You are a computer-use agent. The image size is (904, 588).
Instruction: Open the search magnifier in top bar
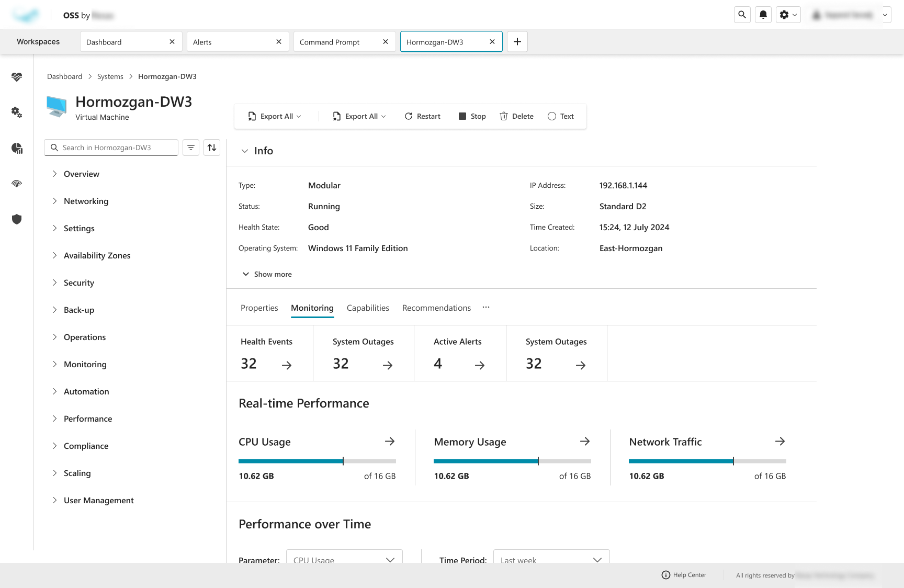742,15
